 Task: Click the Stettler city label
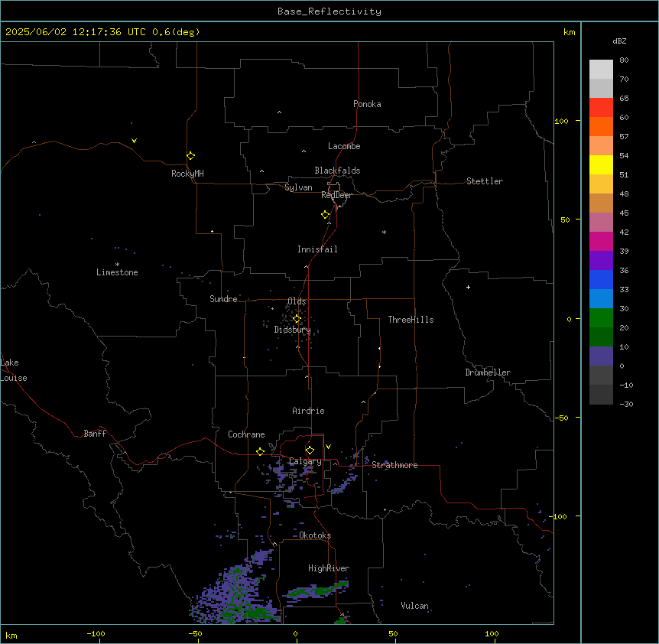(x=485, y=181)
